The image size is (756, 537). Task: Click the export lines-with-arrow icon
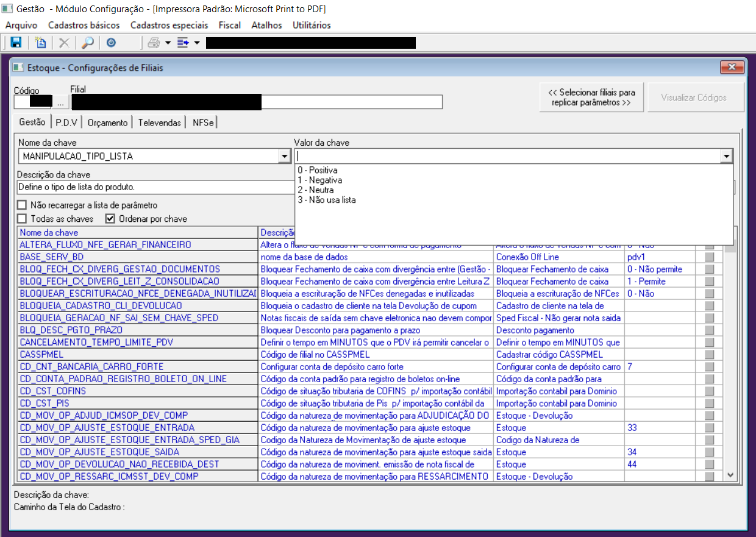click(x=184, y=43)
